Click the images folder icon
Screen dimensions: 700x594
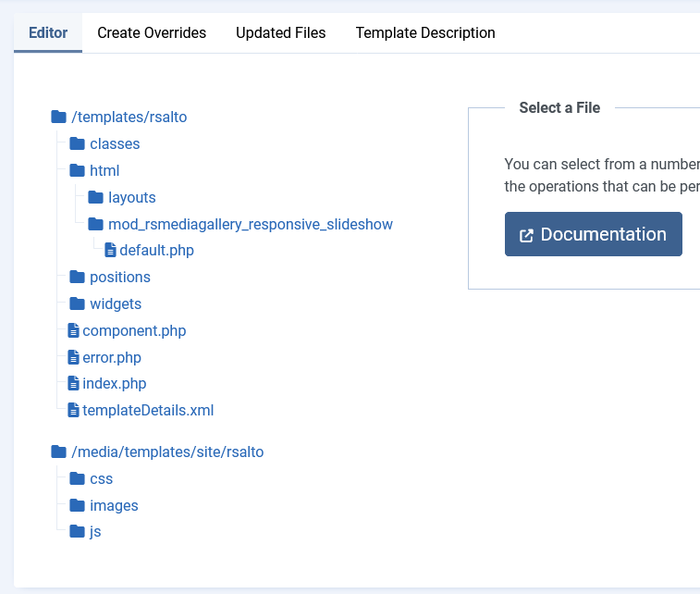[x=78, y=505]
